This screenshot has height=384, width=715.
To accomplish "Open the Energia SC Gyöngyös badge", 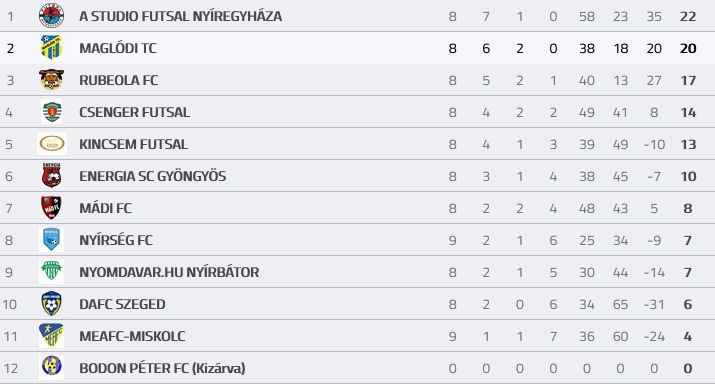I will 52,176.
